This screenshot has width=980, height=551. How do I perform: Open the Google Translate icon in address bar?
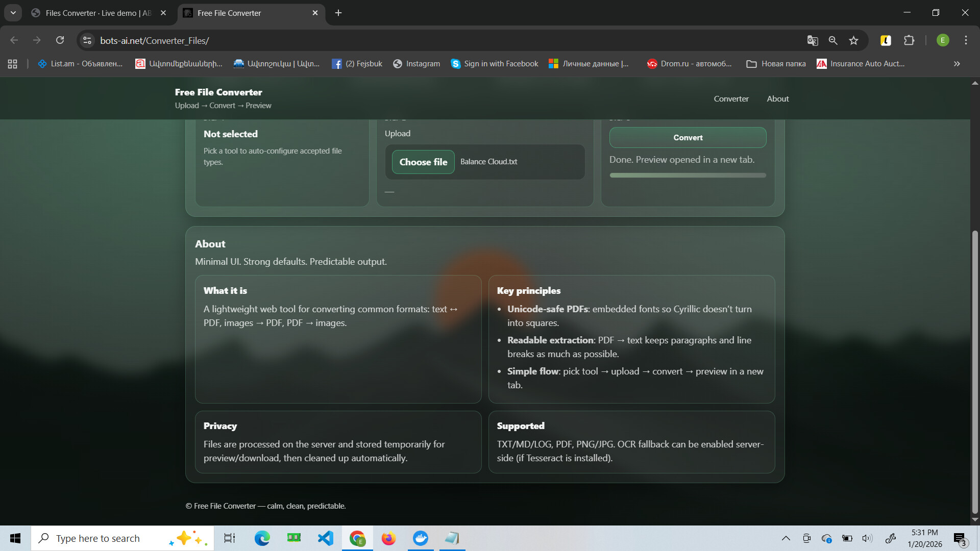[813, 40]
